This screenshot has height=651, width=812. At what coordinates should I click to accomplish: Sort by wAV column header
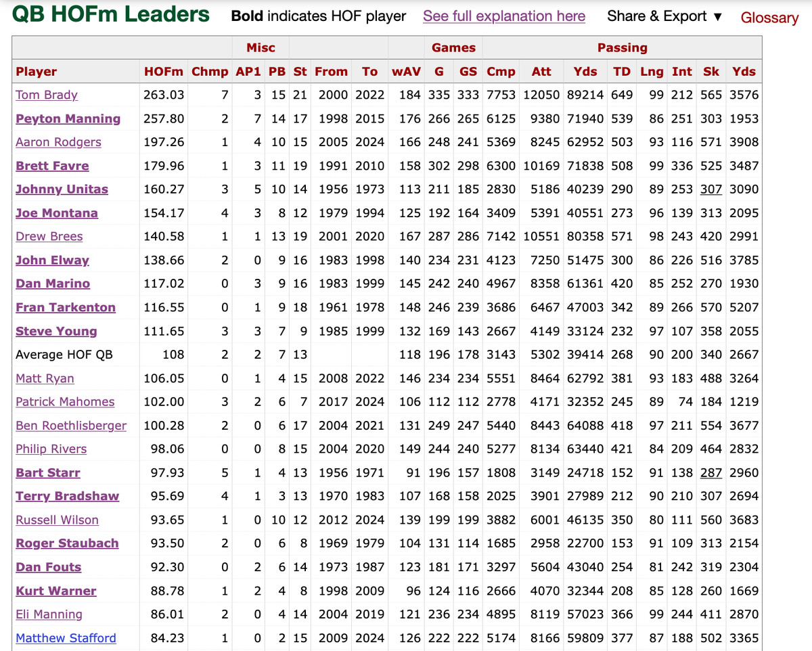[406, 72]
